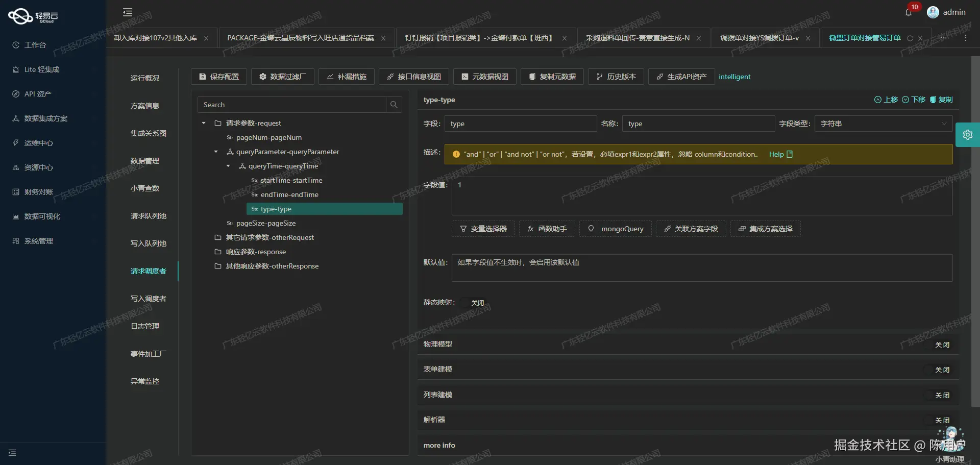Viewport: 980px width, 465px height.
Task: Expand the 响应参数-response folder
Action: tap(250, 252)
